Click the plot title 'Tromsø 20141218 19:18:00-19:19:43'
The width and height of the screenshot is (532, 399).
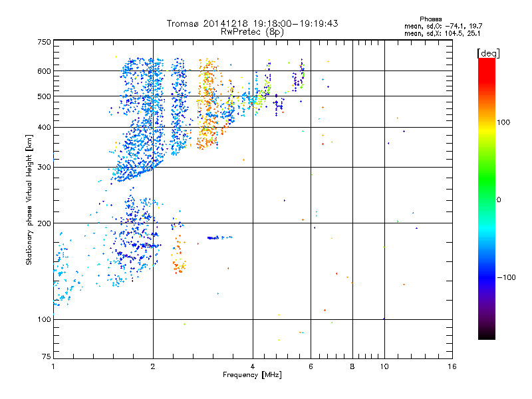pos(253,23)
